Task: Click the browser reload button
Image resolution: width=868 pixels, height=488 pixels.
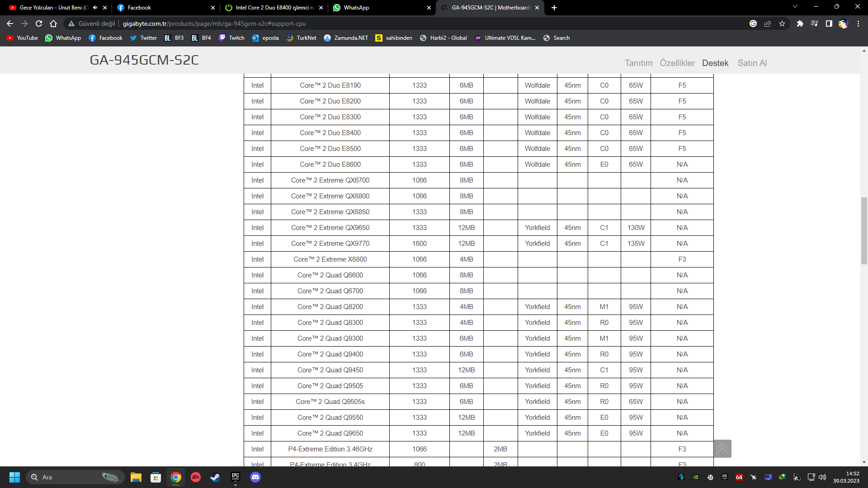Action: (x=39, y=23)
